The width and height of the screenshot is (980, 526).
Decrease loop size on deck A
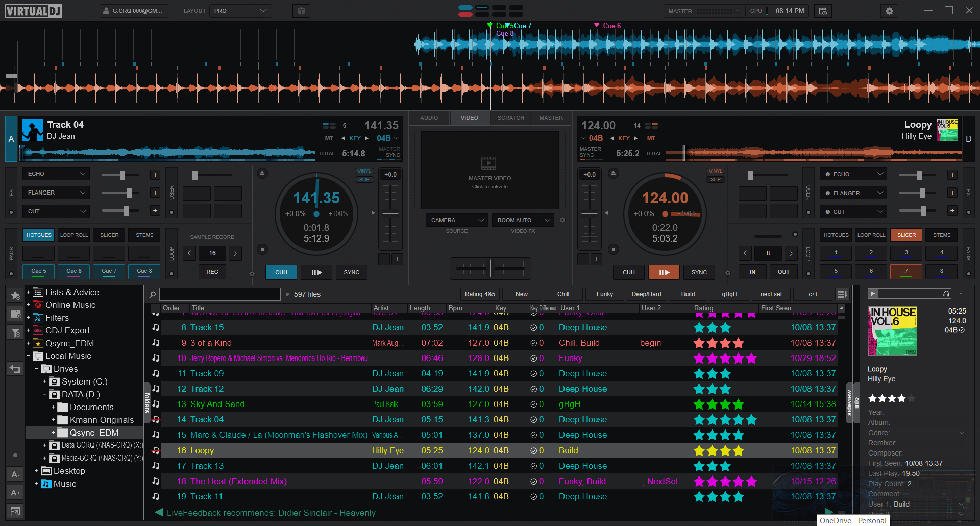pos(189,253)
